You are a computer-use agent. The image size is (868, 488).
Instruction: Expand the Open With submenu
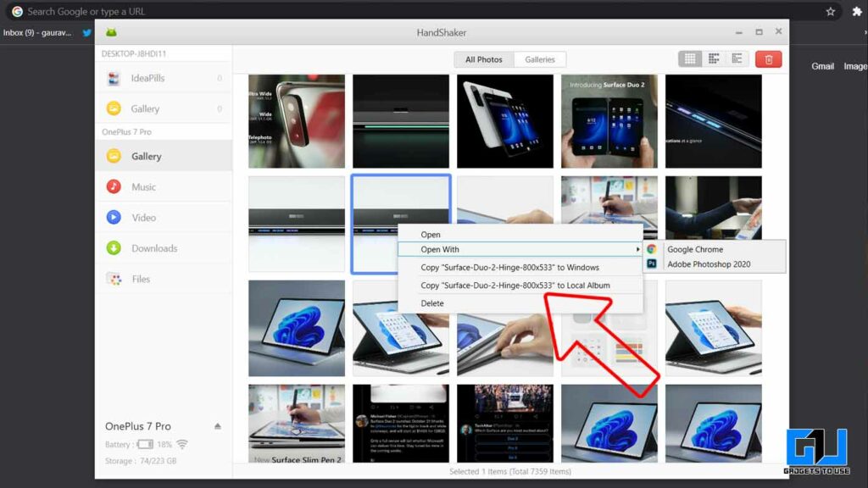pyautogui.click(x=520, y=250)
